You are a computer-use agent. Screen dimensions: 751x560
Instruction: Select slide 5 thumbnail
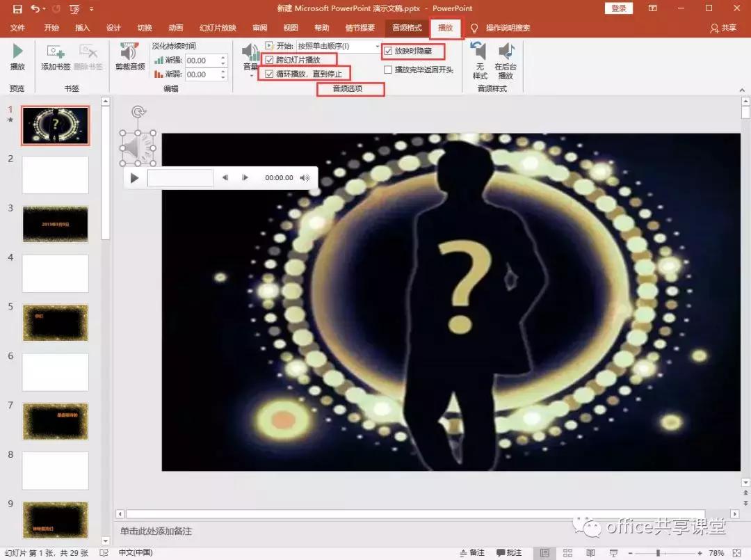[x=56, y=323]
